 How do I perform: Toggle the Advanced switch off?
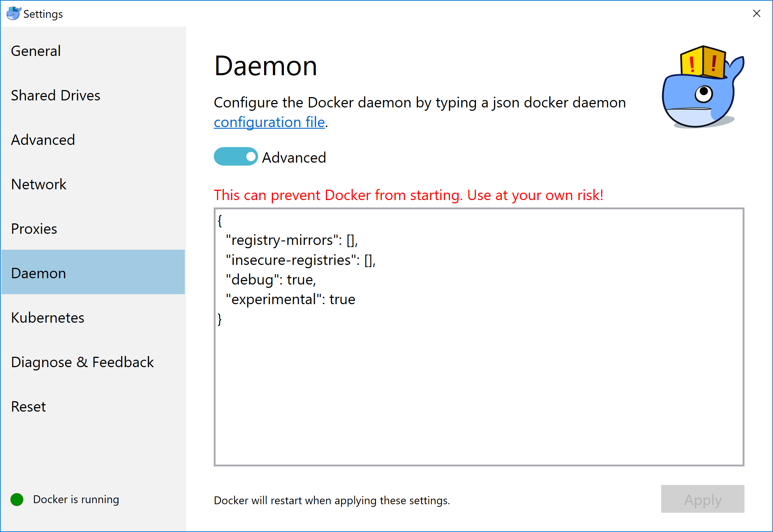(236, 156)
